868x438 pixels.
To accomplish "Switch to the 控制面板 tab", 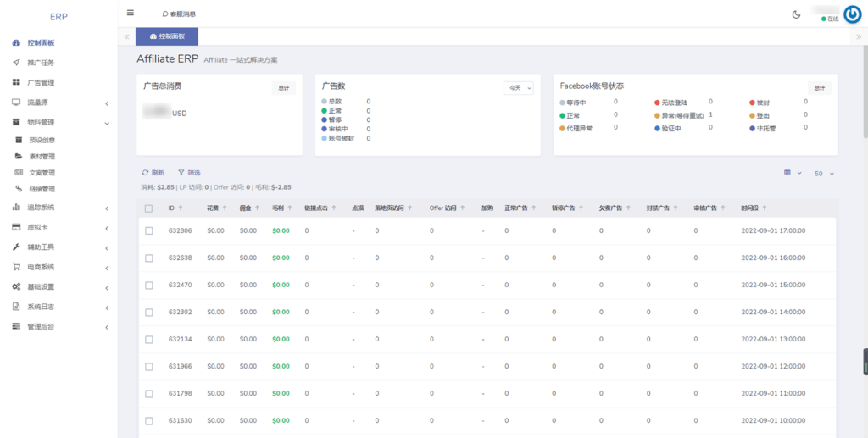I will [x=166, y=36].
